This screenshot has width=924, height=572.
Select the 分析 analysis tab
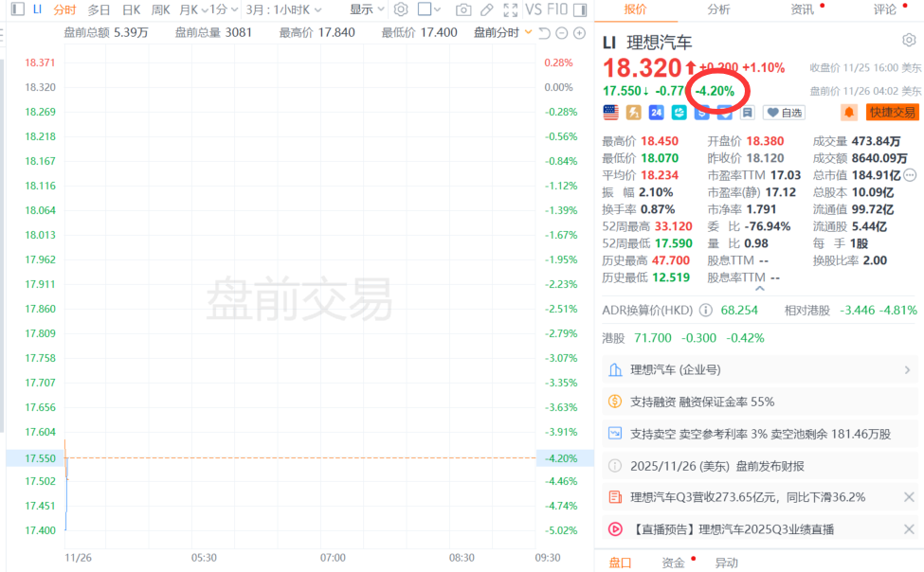click(x=718, y=9)
